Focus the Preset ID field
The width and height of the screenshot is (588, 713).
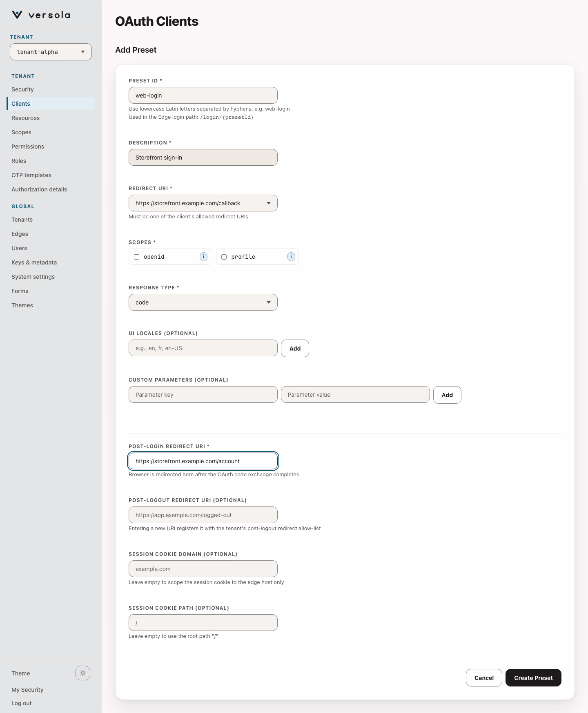(x=203, y=96)
